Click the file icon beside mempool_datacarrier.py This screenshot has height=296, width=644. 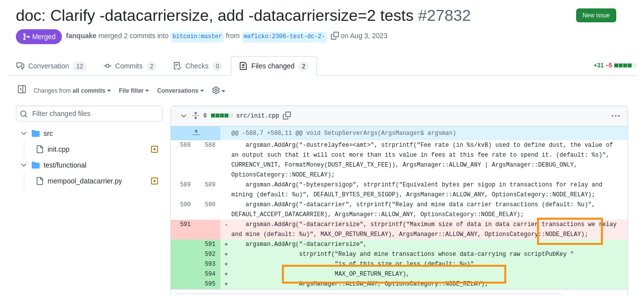point(40,181)
